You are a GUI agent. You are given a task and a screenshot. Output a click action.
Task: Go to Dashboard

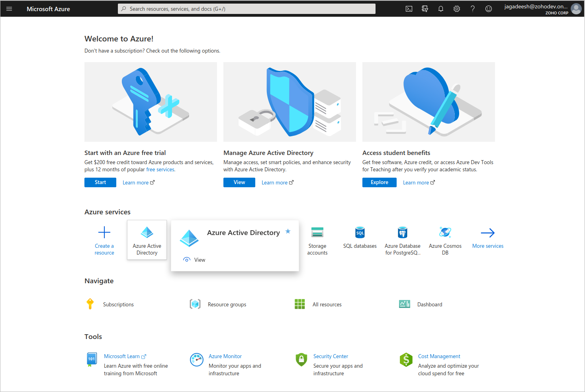point(430,305)
